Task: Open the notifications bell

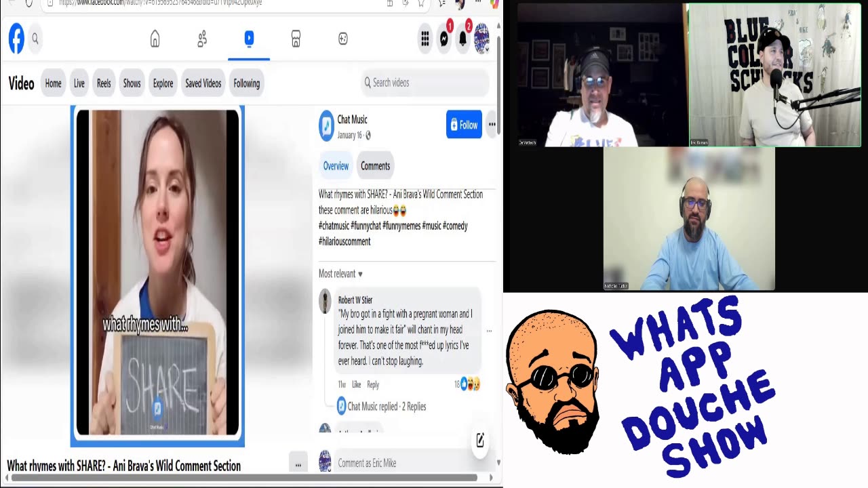Action: pos(463,39)
